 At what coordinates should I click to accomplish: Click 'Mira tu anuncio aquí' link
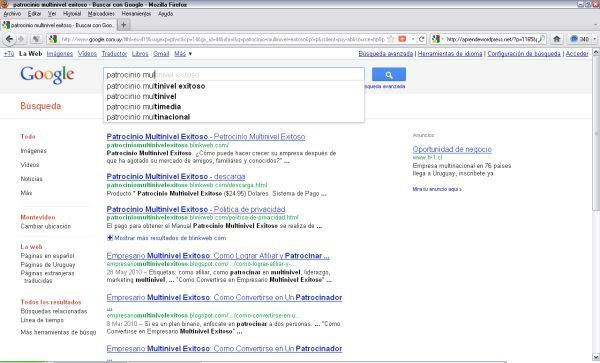click(437, 189)
